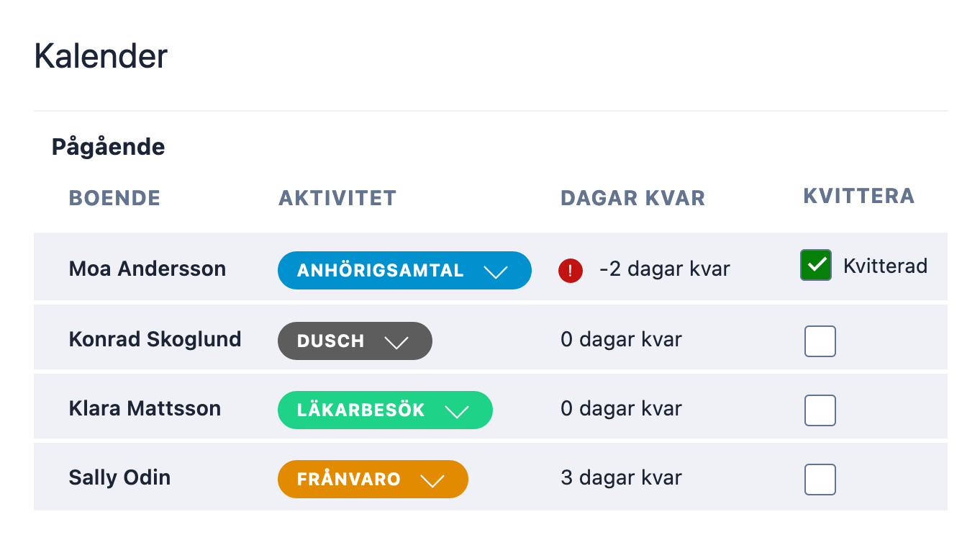Mark Sally Odin's activity as acknowledged
980x553 pixels.
tap(820, 480)
